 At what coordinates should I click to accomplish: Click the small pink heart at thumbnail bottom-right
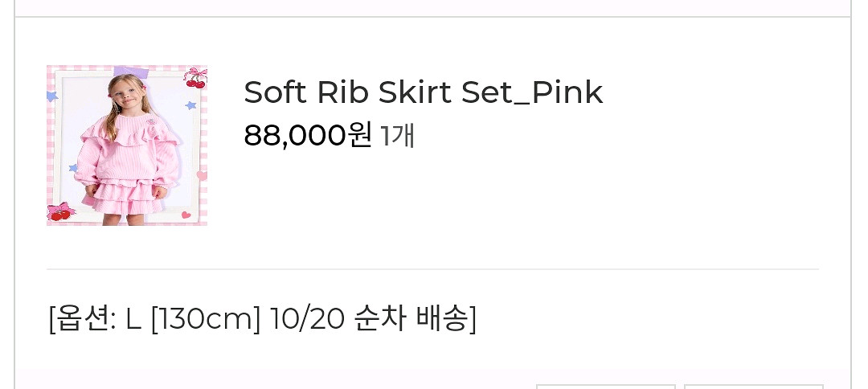pyautogui.click(x=186, y=215)
